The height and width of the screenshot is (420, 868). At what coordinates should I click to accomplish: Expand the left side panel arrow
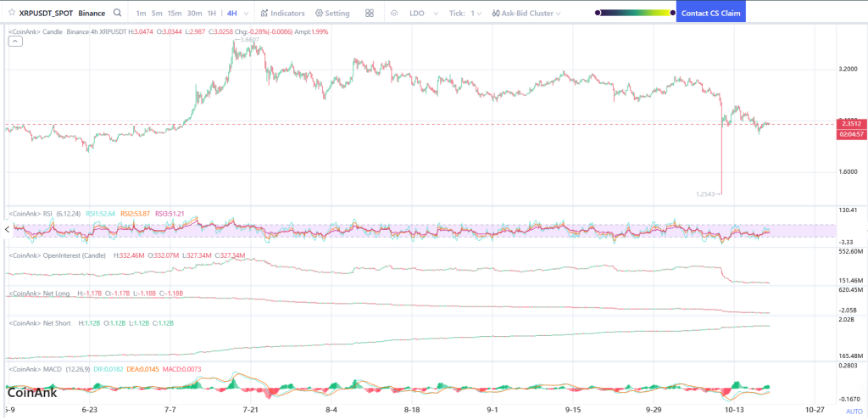tap(7, 229)
